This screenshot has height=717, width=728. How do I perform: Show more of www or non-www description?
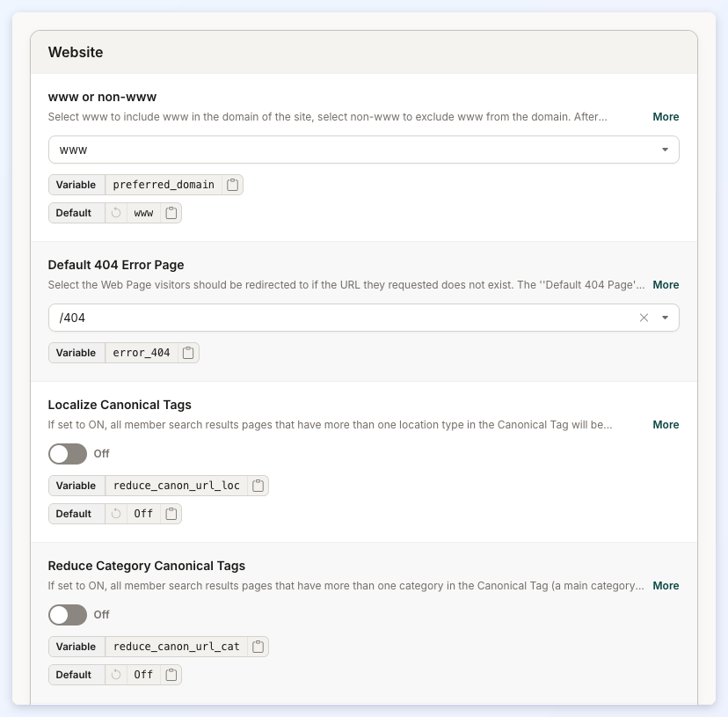tap(666, 117)
